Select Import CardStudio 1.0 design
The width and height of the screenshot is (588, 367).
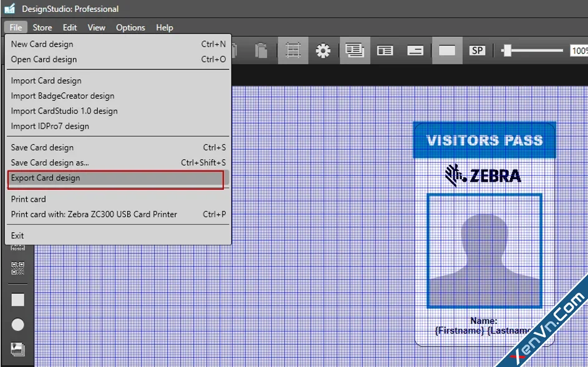pos(118,111)
